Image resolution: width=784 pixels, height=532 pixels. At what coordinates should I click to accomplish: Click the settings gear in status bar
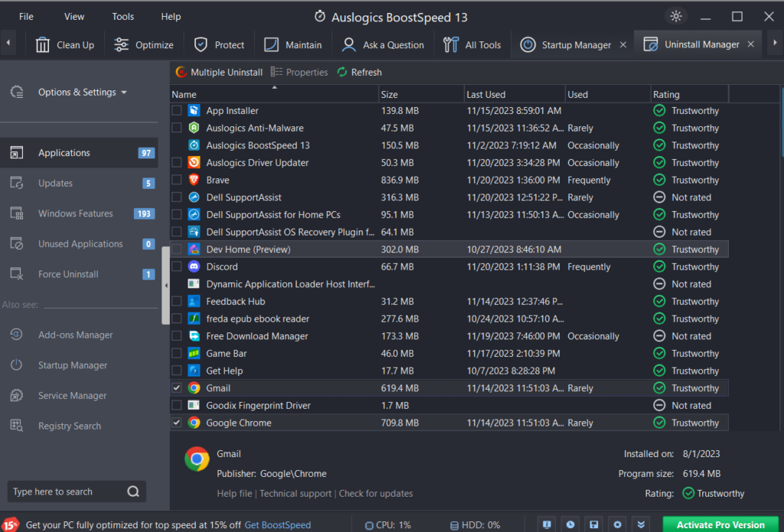coord(618,524)
